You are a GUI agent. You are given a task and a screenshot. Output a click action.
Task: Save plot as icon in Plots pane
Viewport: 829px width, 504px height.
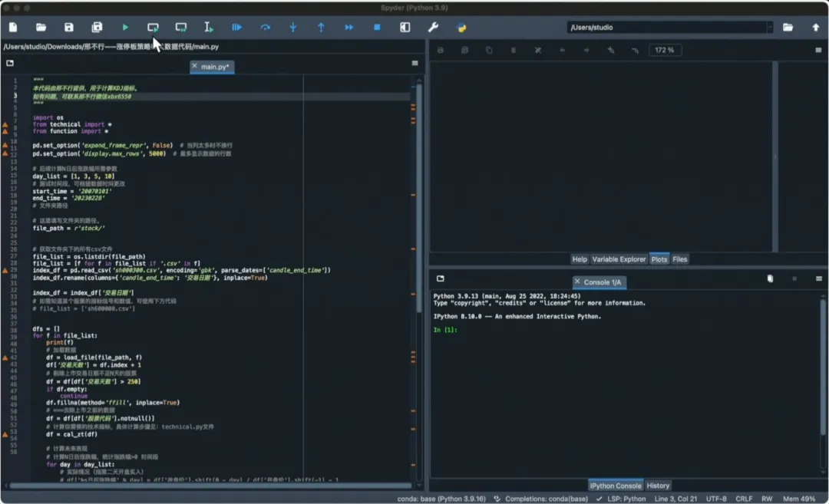coord(440,50)
